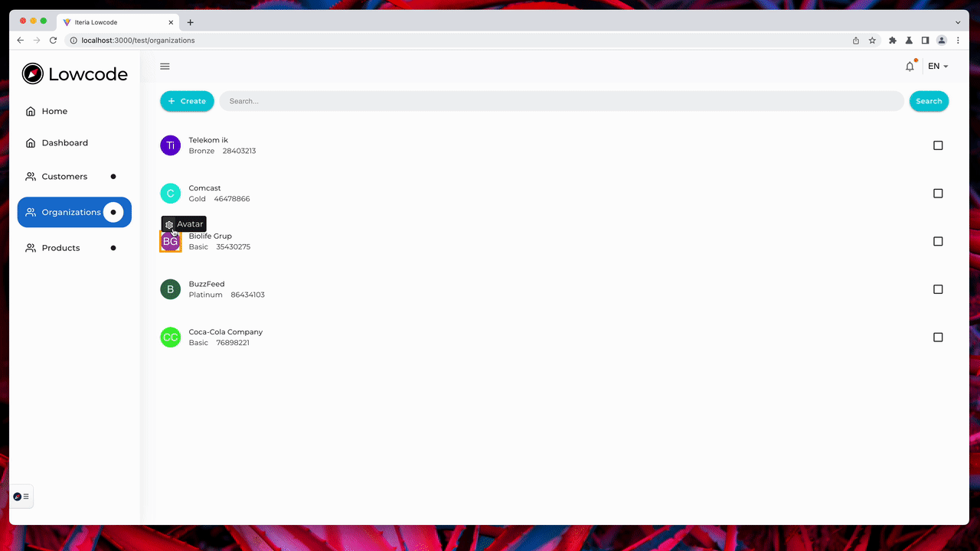Open the EN language dropdown
Screen dimensions: 980x551
point(938,67)
